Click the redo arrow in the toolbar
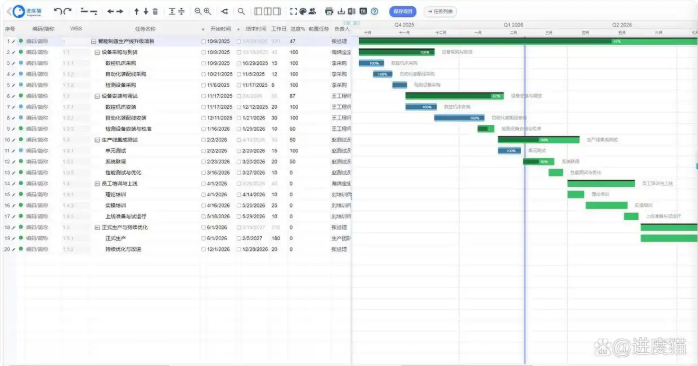698x366 pixels. point(68,11)
